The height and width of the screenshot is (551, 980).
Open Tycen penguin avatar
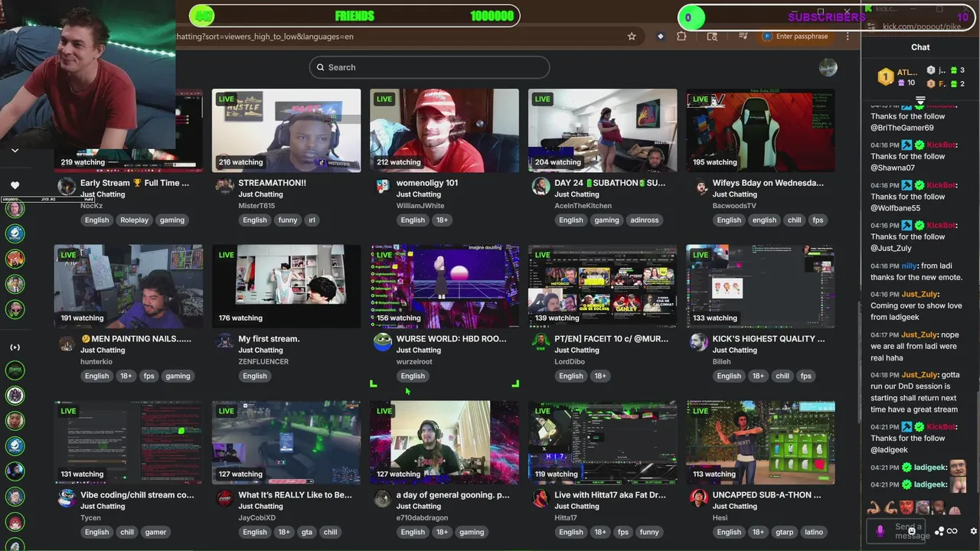click(67, 498)
